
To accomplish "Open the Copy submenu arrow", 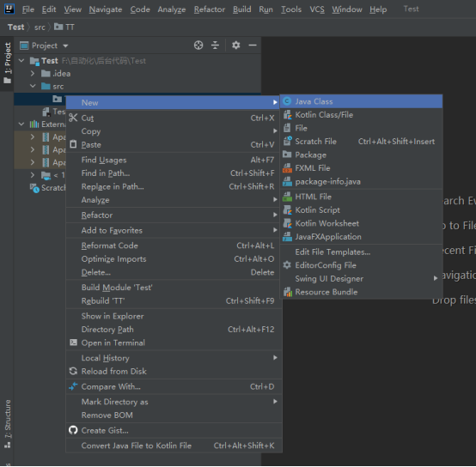I will point(275,131).
